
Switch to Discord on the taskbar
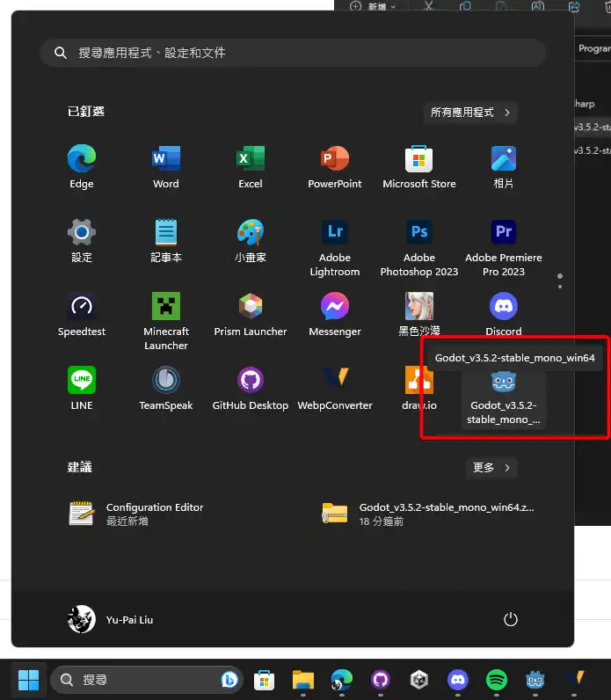tap(458, 680)
